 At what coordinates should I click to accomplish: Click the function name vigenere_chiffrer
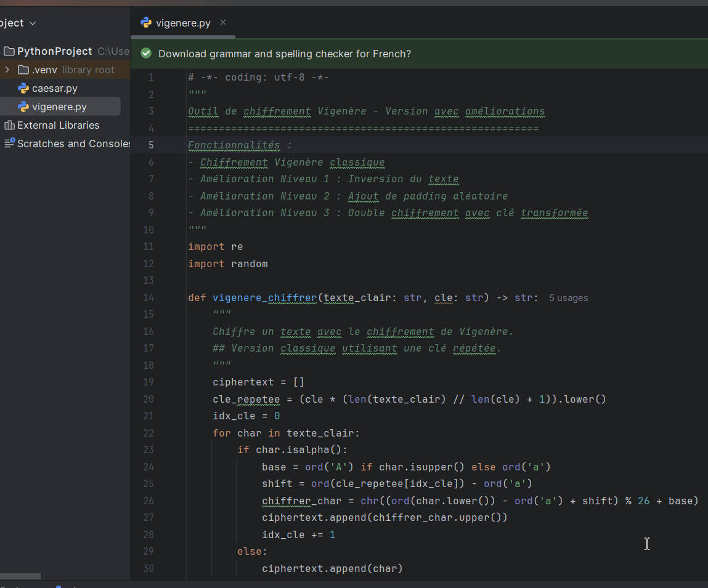click(x=264, y=298)
